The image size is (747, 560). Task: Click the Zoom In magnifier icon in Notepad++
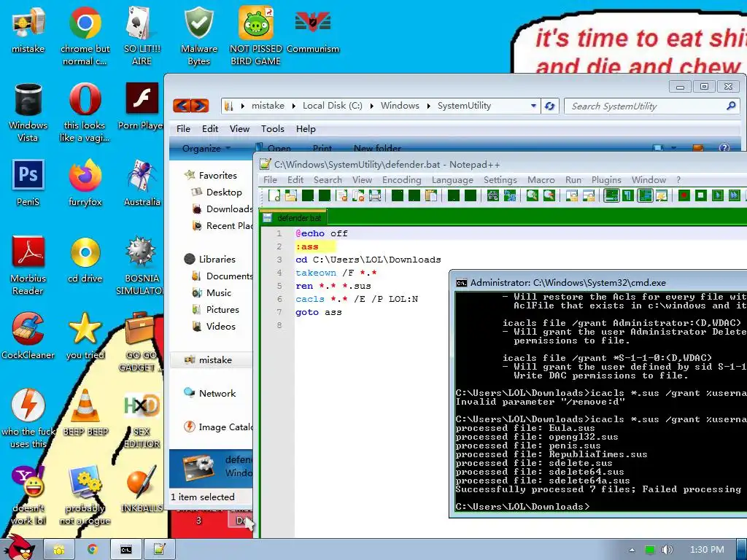pyautogui.click(x=532, y=195)
